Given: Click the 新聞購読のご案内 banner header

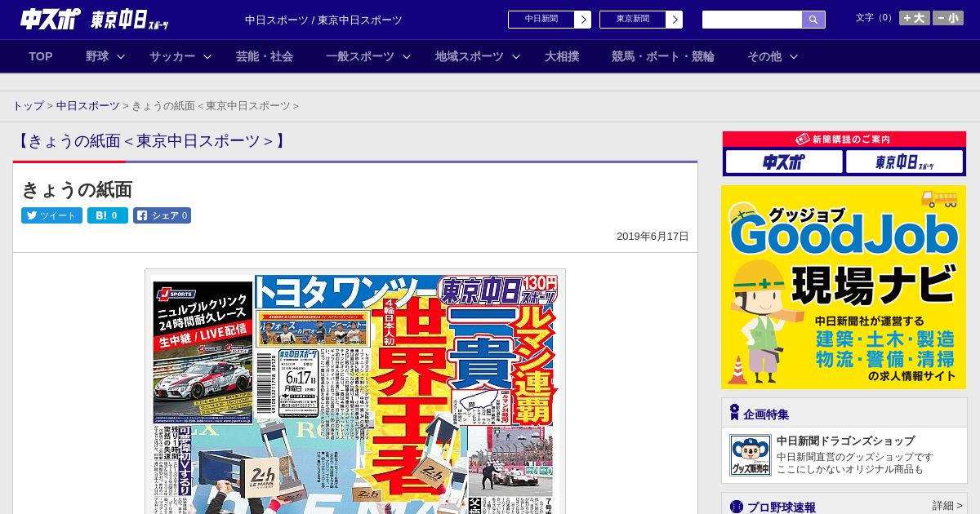Looking at the screenshot, I should [x=844, y=140].
